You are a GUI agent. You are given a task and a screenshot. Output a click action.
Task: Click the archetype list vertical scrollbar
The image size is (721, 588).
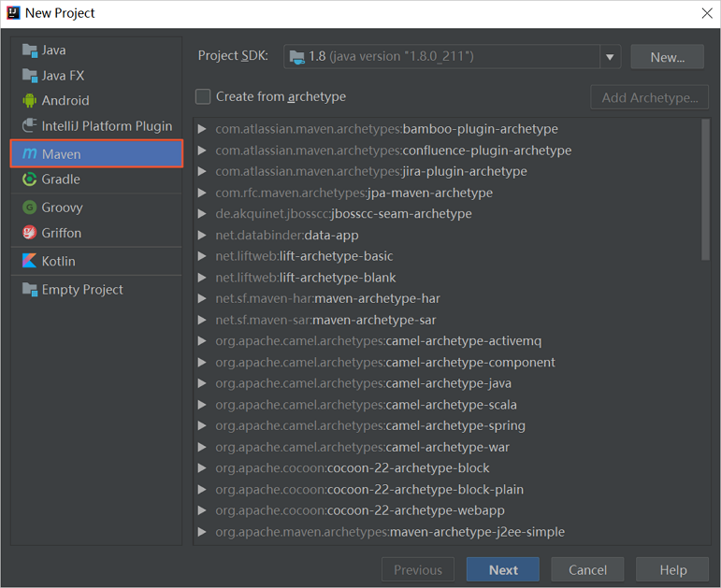point(705,190)
